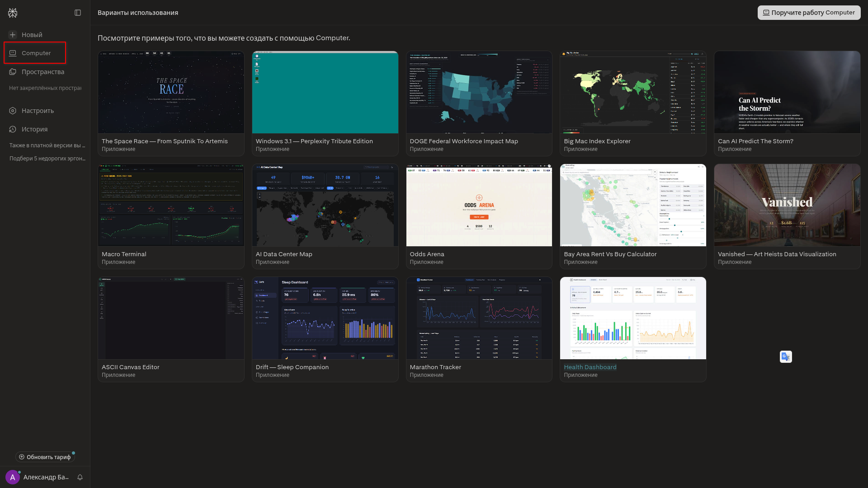Click the 'ASCII Canvas Editor' title
This screenshot has height=488, width=868.
pos(131,367)
